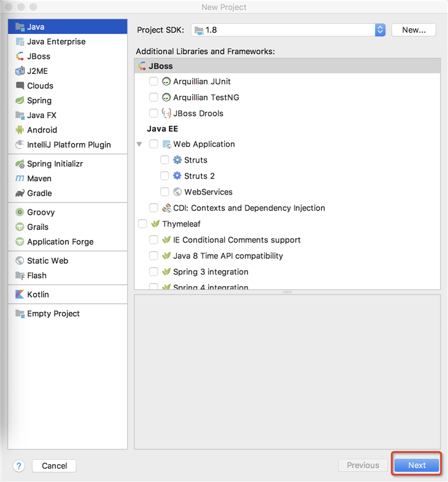Click the Struts 2 gear icon

pos(177,176)
